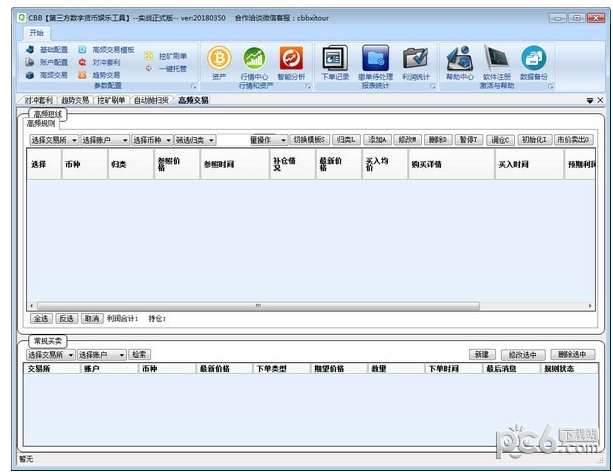Viewport: 613px width, 472px height.
Task: Open 基础配置 basic configuration icon
Action: [x=30, y=50]
